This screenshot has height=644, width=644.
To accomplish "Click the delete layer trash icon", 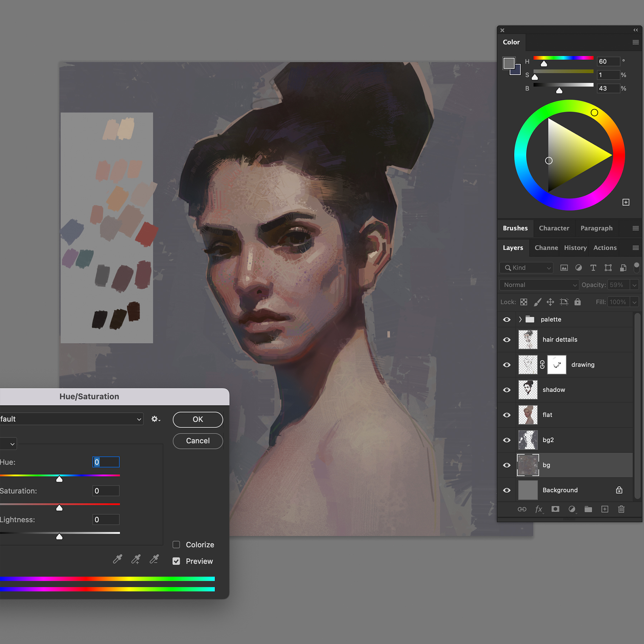I will 621,509.
